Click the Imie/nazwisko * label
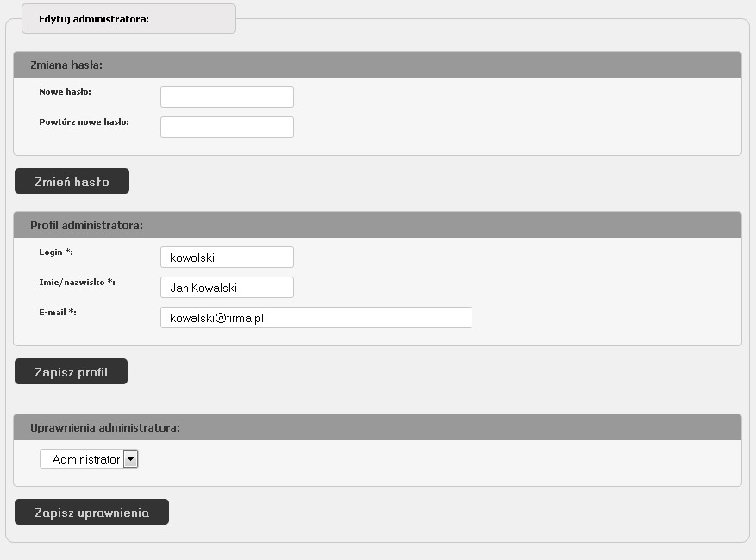Viewport: 756px width, 560px height. 77,283
